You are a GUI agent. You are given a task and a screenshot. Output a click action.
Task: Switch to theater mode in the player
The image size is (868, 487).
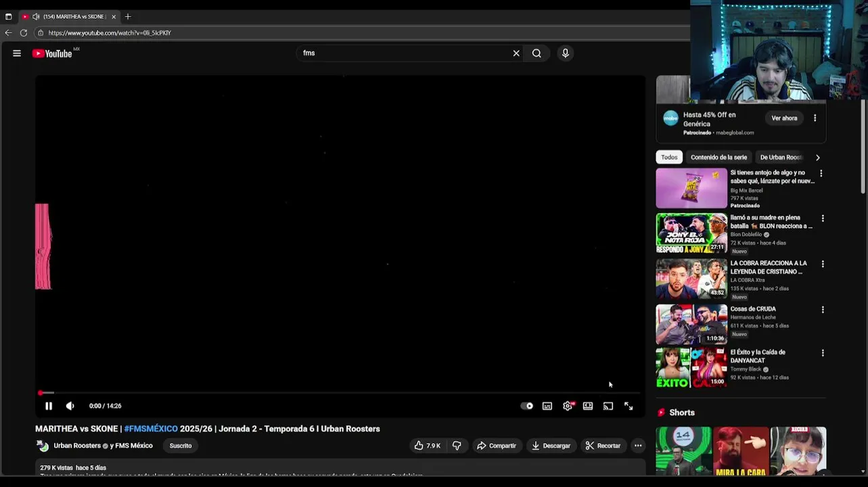[x=588, y=406]
